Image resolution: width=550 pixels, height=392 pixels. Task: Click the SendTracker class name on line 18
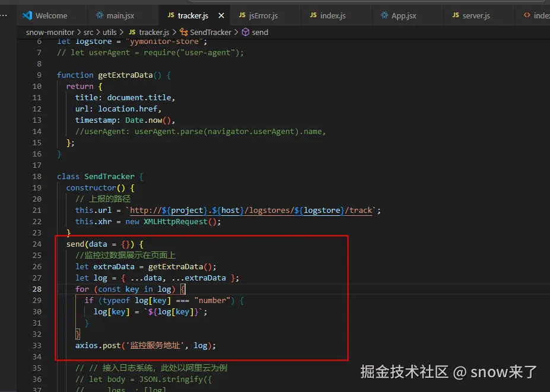coord(109,176)
